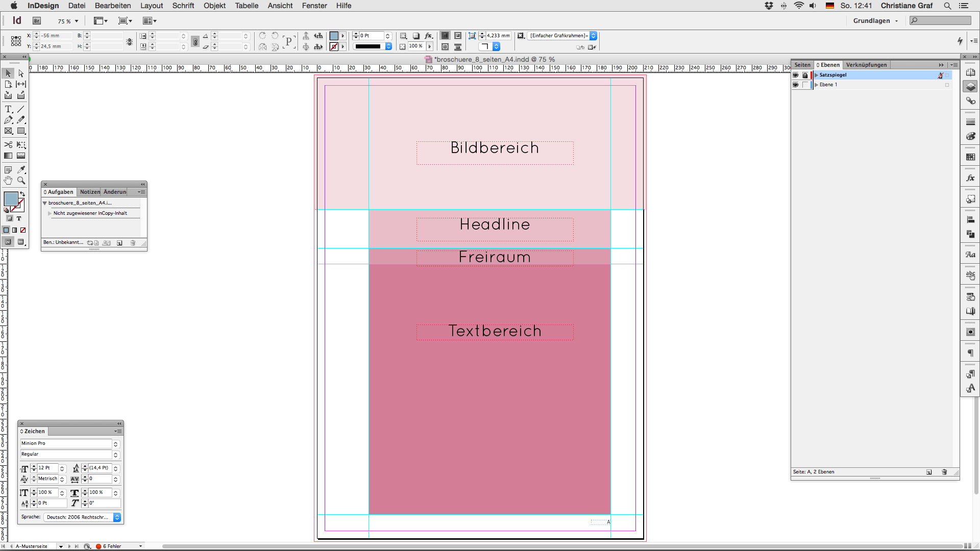The image size is (980, 551).
Task: Click the 6 Fehler preflight indicator
Action: (111, 546)
